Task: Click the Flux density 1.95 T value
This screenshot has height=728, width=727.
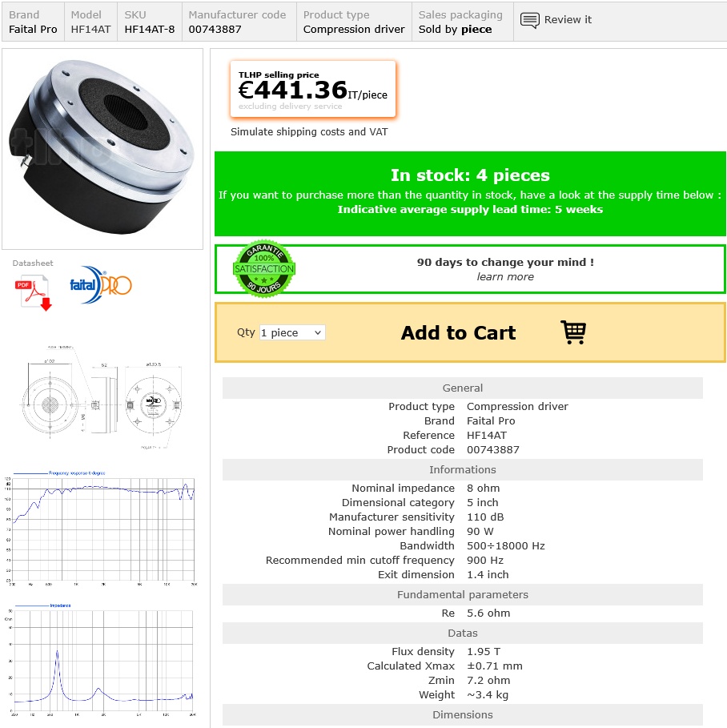Action: pos(484,652)
